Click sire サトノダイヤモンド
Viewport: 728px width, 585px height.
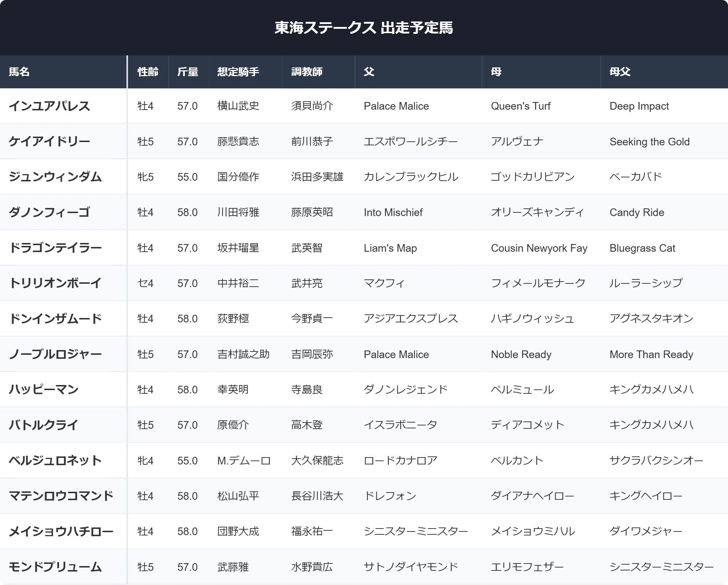[411, 567]
